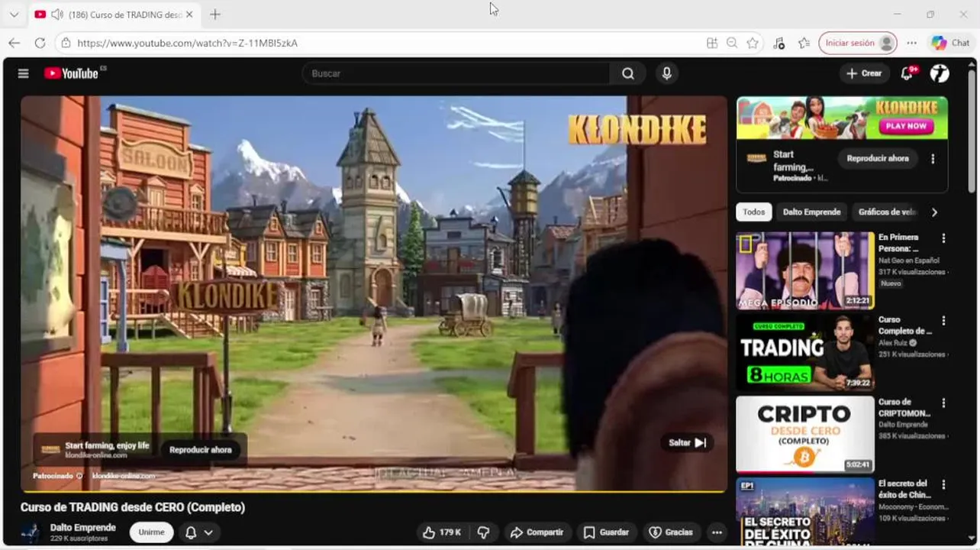Viewport: 980px width, 550px height.
Task: Select the Gráficos de velas chip
Action: pyautogui.click(x=886, y=212)
